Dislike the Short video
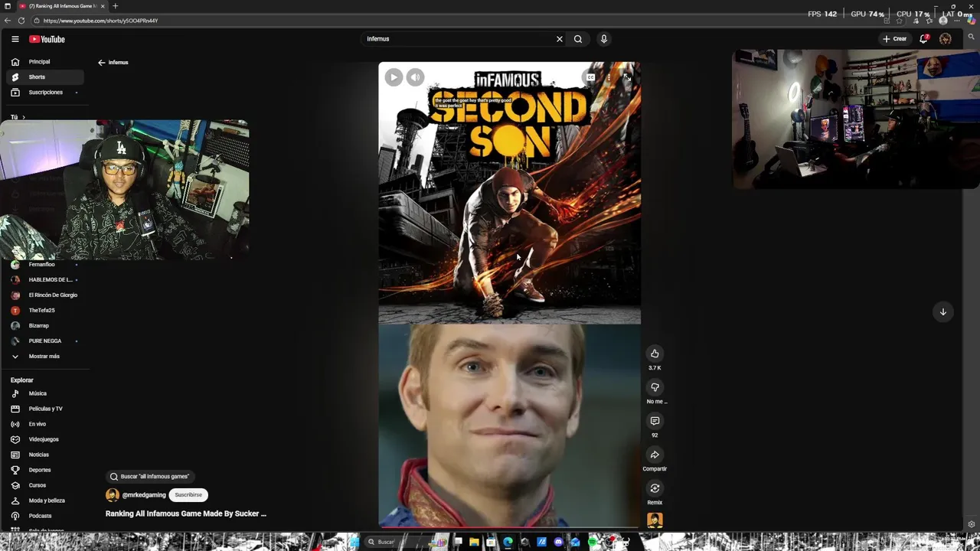The image size is (980, 551). [655, 387]
